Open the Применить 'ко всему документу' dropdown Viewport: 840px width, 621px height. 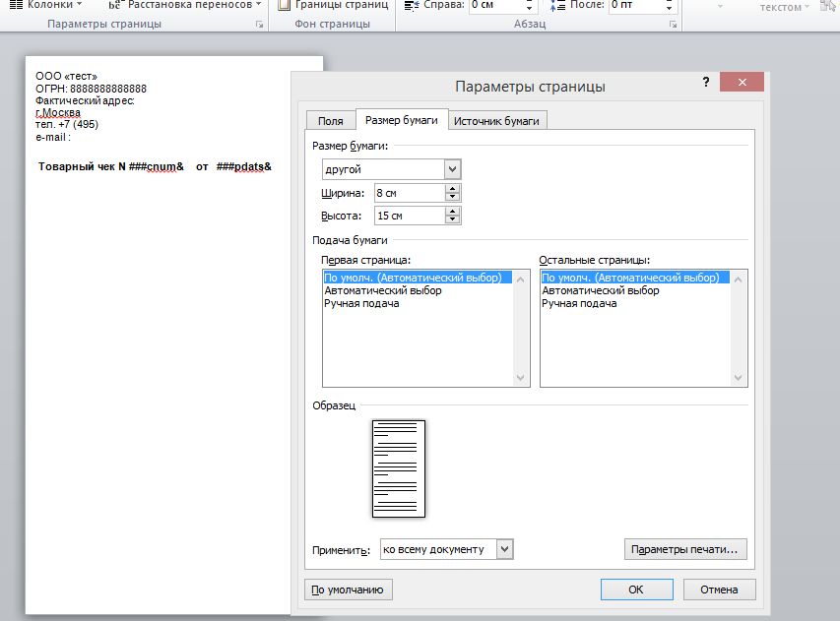click(504, 549)
